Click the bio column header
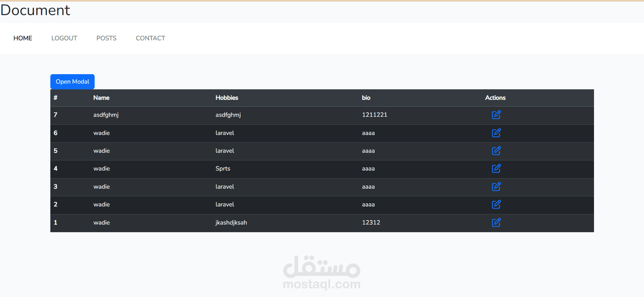 point(366,98)
